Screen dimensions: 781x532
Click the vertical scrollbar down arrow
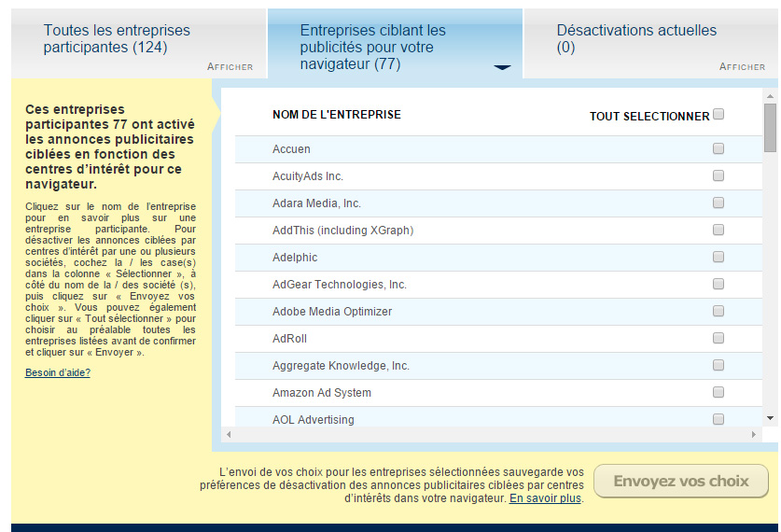[x=770, y=418]
